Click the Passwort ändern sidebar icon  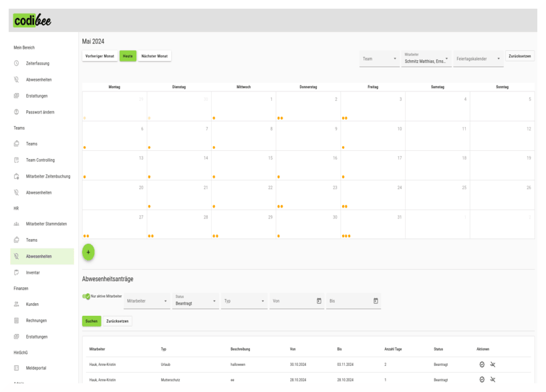(16, 112)
